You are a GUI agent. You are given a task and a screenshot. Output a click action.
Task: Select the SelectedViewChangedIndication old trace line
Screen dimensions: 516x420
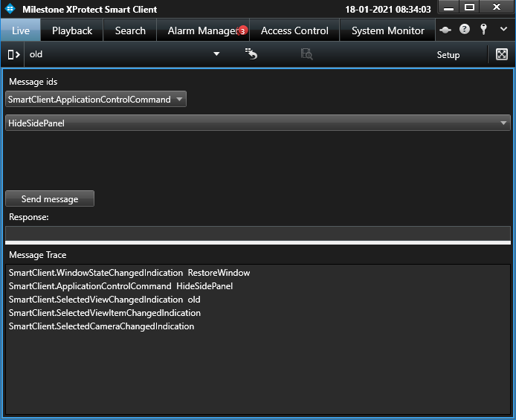[x=104, y=300]
